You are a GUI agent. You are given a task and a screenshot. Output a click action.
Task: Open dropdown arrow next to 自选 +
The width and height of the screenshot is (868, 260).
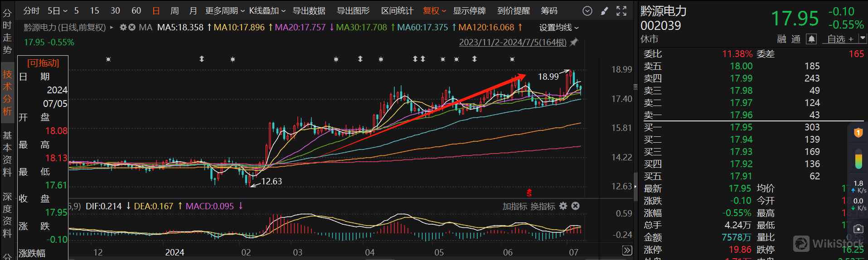pyautogui.click(x=862, y=39)
